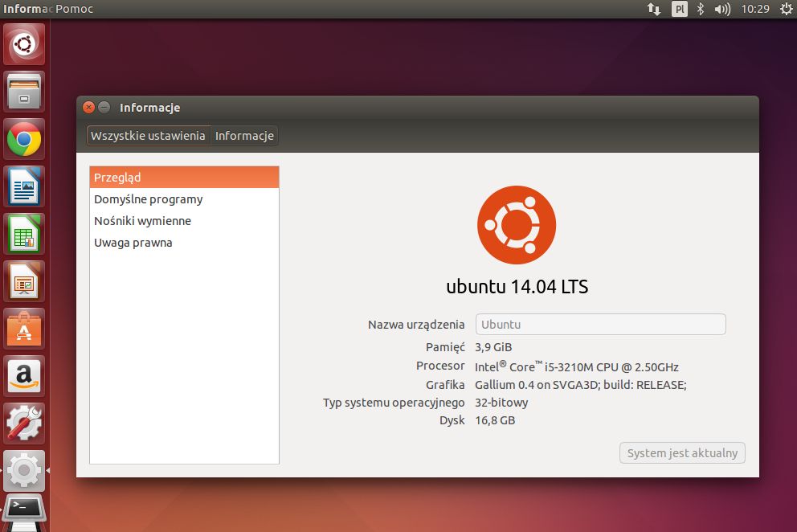The height and width of the screenshot is (532, 797).
Task: Click the graphics value Gallium 0.4 on SVGA3D
Action: (580, 385)
